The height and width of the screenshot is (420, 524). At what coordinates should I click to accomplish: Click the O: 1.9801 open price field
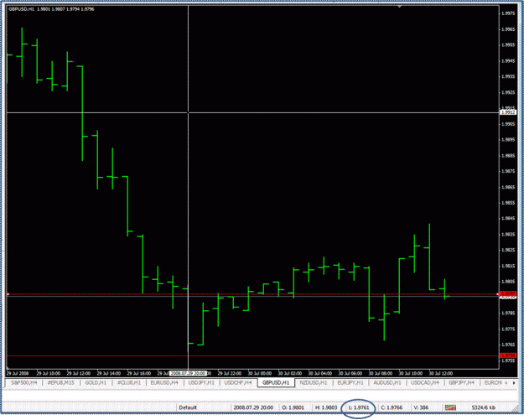[x=293, y=407]
